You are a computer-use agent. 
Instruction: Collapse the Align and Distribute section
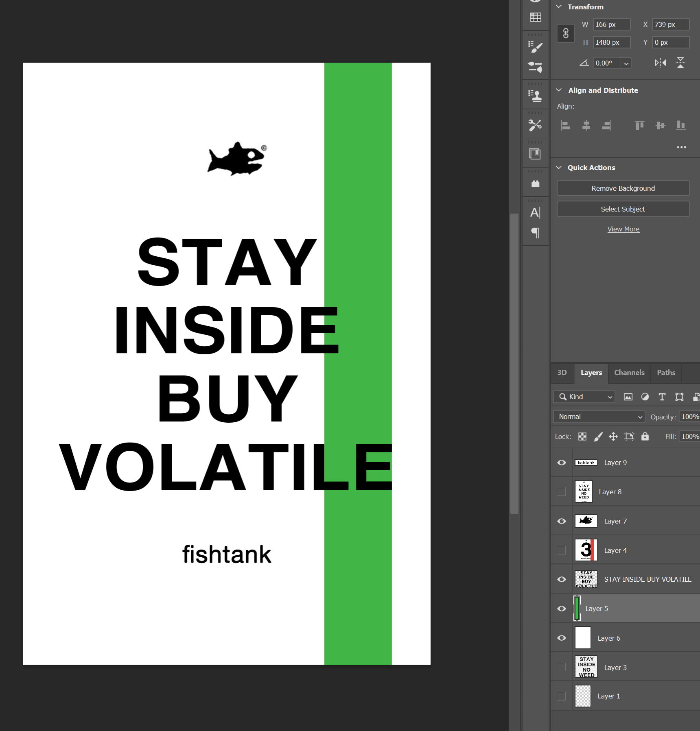coord(559,90)
